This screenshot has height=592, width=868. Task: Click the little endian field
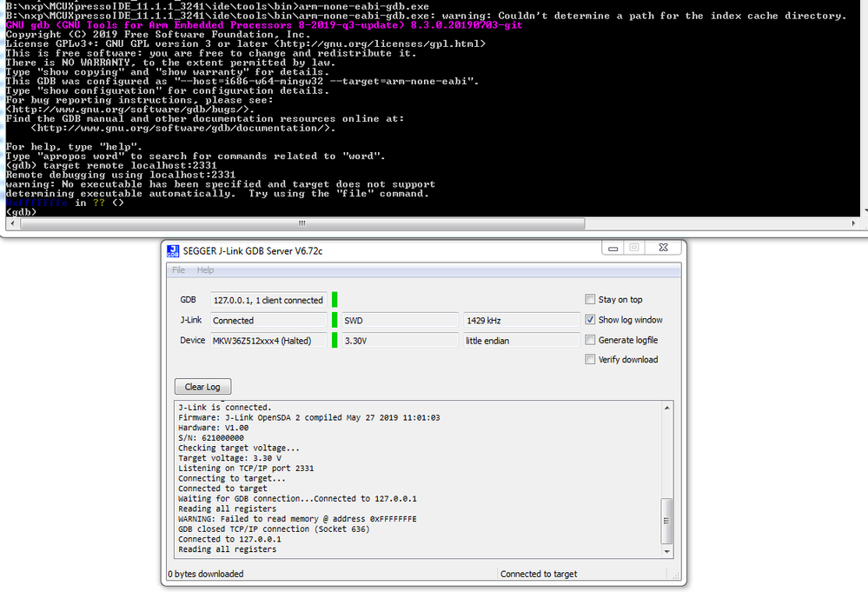(521, 341)
